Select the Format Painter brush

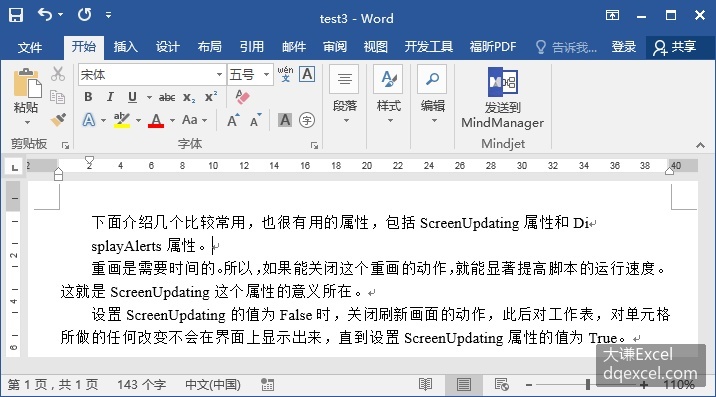[x=58, y=120]
